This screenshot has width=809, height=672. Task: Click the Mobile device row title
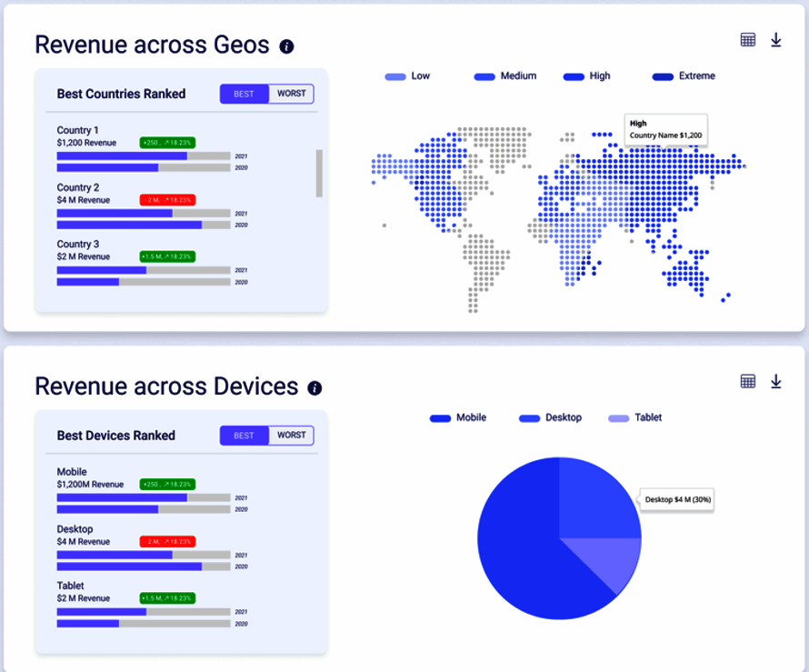pyautogui.click(x=72, y=472)
